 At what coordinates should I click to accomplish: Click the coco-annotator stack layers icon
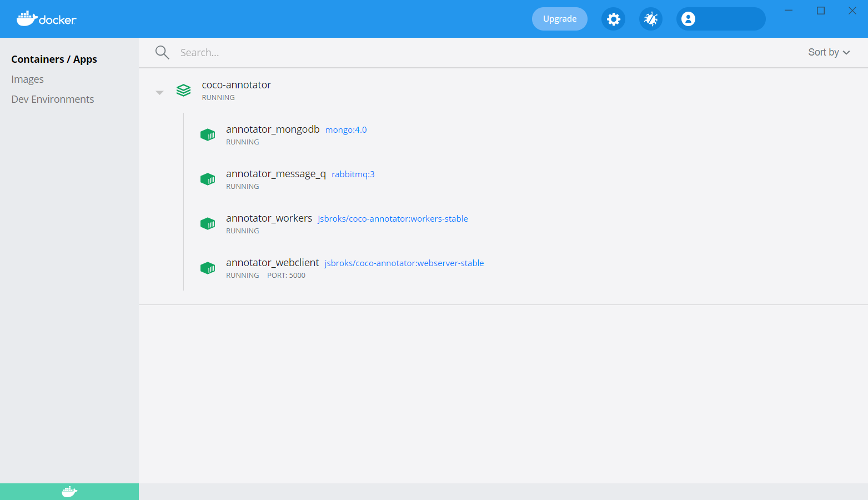coord(183,90)
